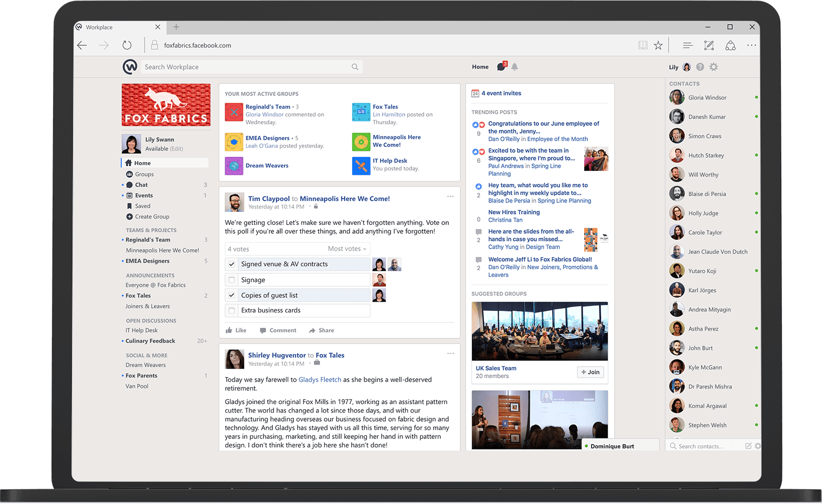Click the Search Workplace field

252,67
